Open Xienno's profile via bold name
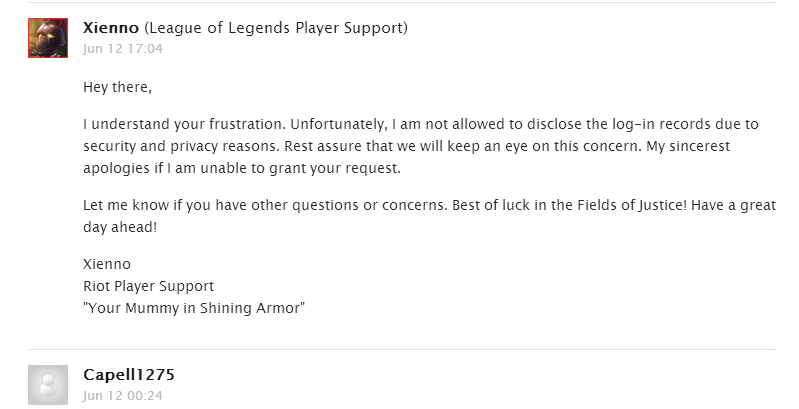The image size is (799, 409). tap(113, 28)
